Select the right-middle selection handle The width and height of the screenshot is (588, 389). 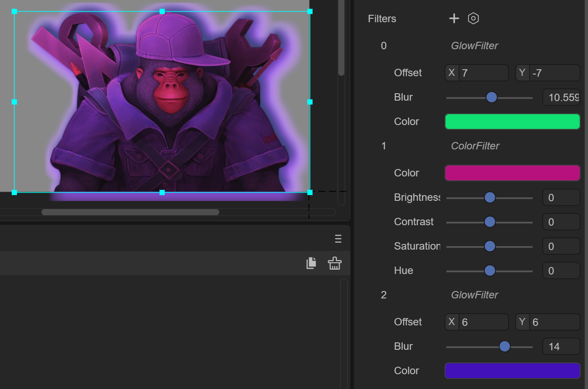click(310, 102)
